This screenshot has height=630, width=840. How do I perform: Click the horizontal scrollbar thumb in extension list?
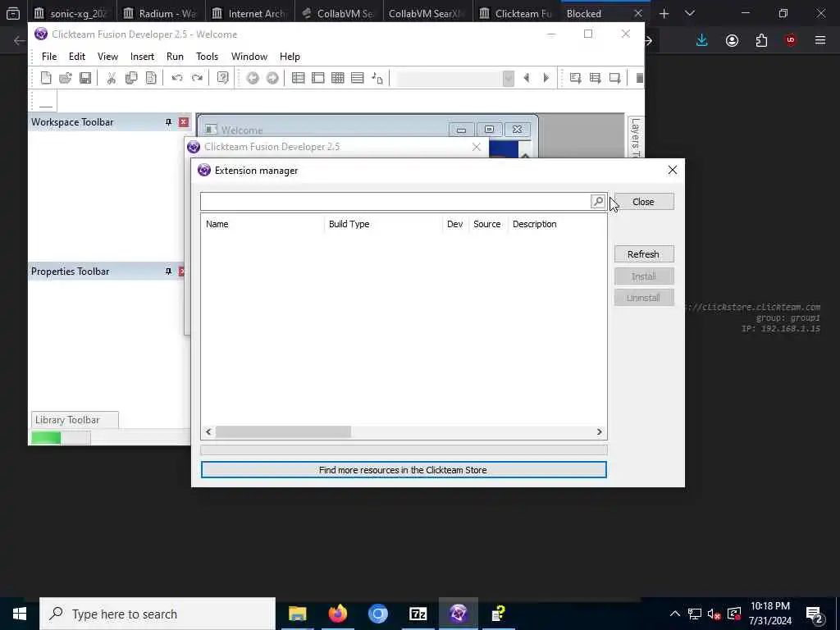[x=283, y=431]
